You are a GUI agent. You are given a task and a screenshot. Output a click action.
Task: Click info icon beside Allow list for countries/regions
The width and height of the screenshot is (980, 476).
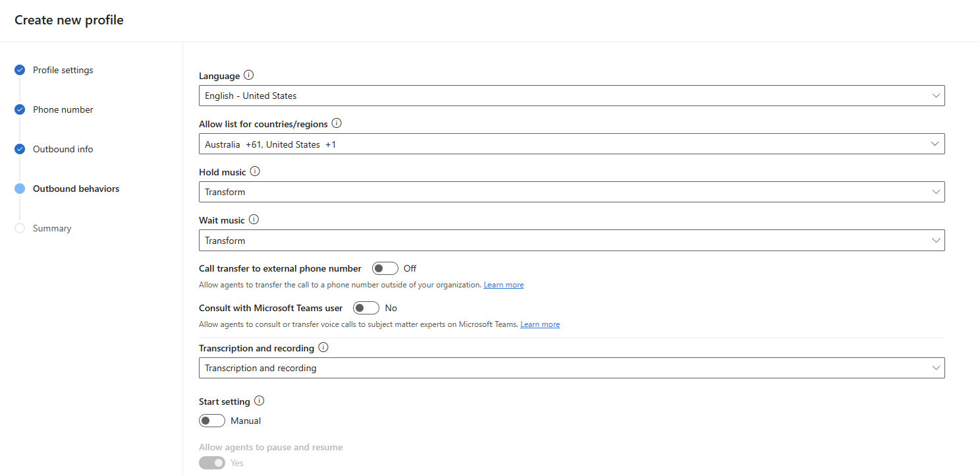[337, 123]
